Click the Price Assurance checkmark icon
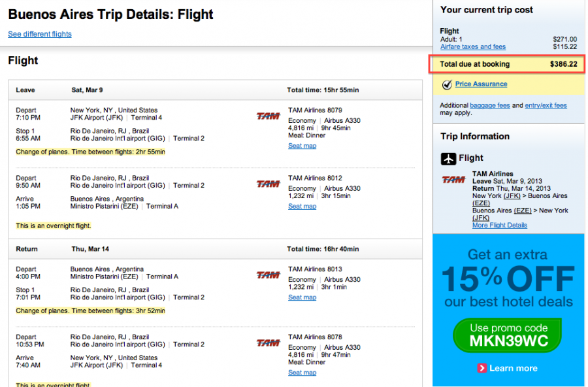Screen dimensions: 588x387 pyautogui.click(x=447, y=84)
